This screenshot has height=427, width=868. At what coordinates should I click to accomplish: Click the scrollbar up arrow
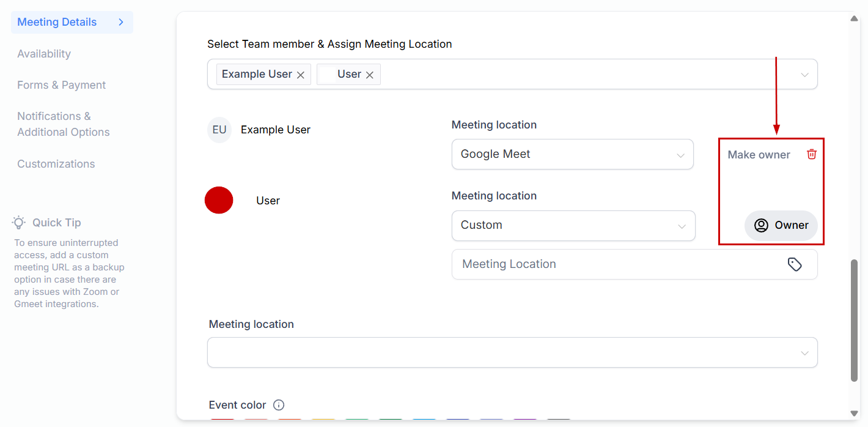click(855, 19)
